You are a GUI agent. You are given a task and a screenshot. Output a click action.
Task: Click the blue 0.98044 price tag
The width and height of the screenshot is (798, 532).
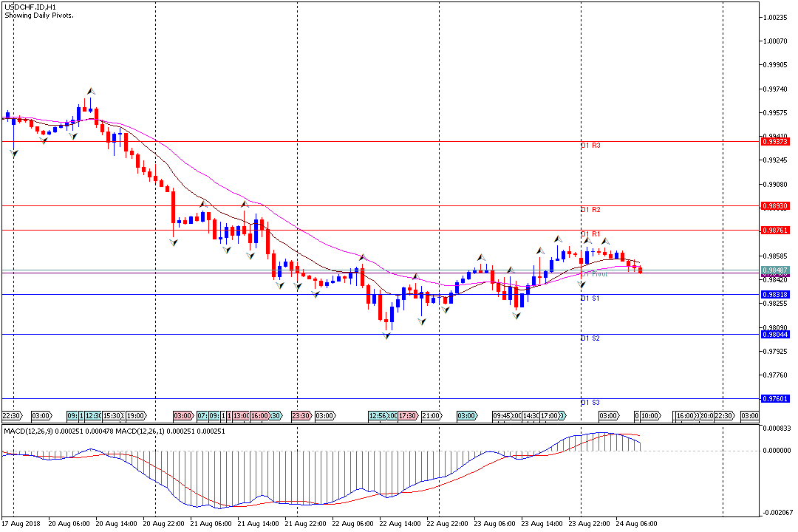775,334
